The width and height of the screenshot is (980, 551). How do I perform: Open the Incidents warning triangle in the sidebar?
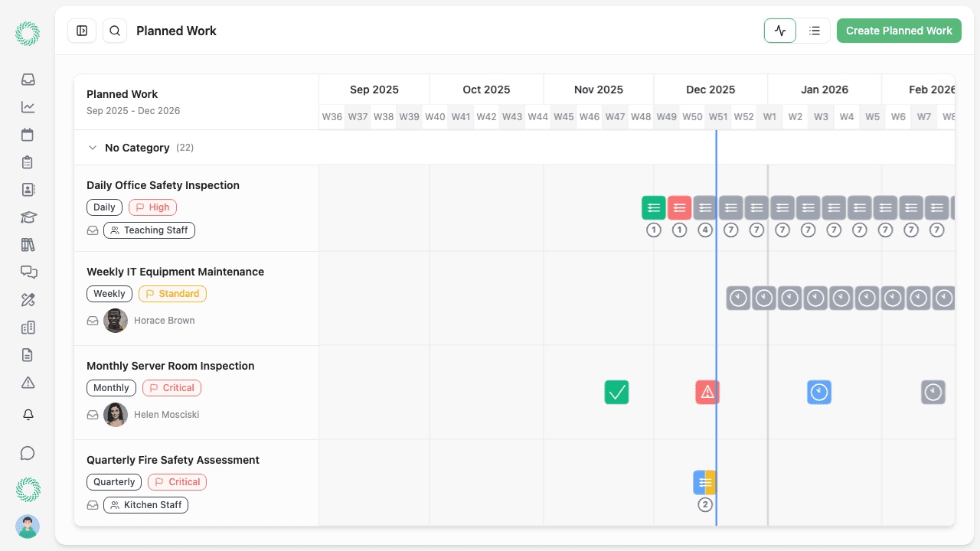point(28,382)
